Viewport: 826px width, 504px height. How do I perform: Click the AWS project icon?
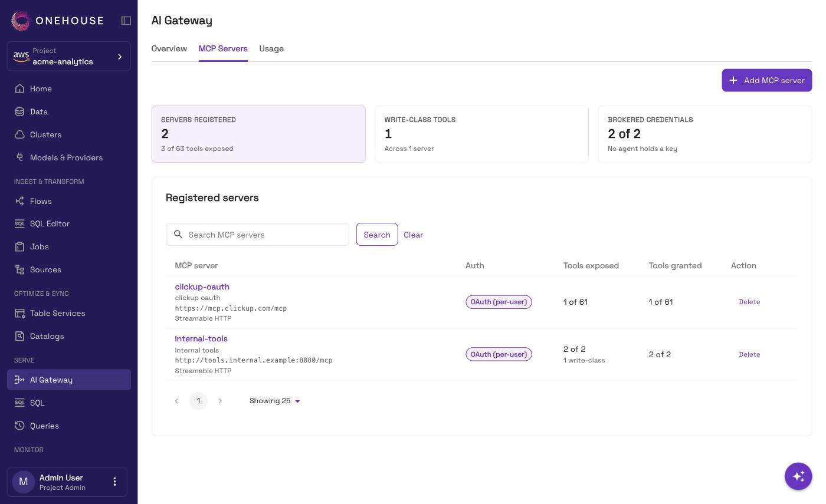(21, 56)
